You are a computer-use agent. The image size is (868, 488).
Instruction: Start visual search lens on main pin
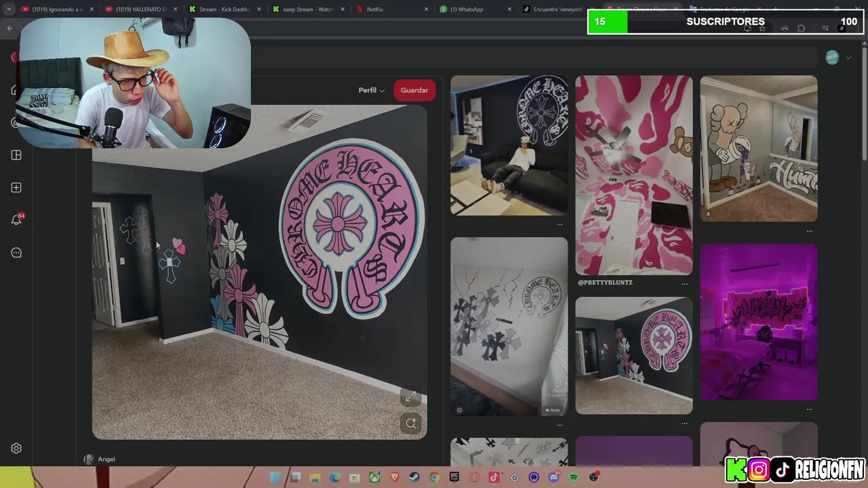410,424
